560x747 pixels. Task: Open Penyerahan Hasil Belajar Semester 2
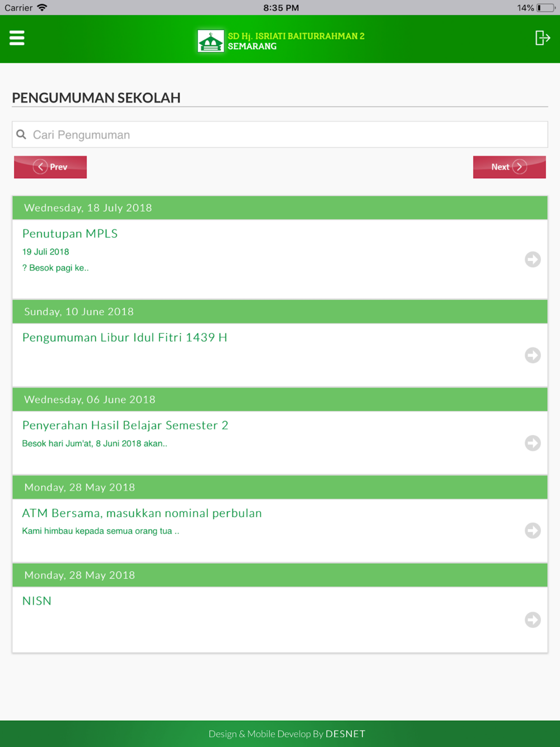(x=125, y=425)
